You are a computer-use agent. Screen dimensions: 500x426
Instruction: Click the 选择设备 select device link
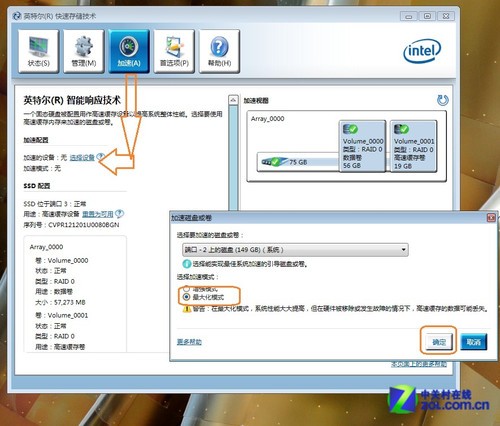(x=82, y=157)
